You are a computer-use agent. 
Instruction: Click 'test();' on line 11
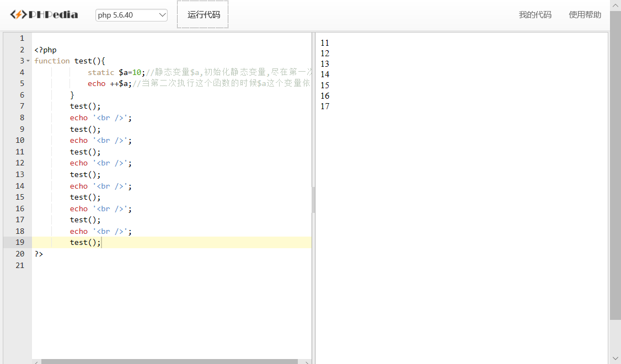pyautogui.click(x=85, y=152)
